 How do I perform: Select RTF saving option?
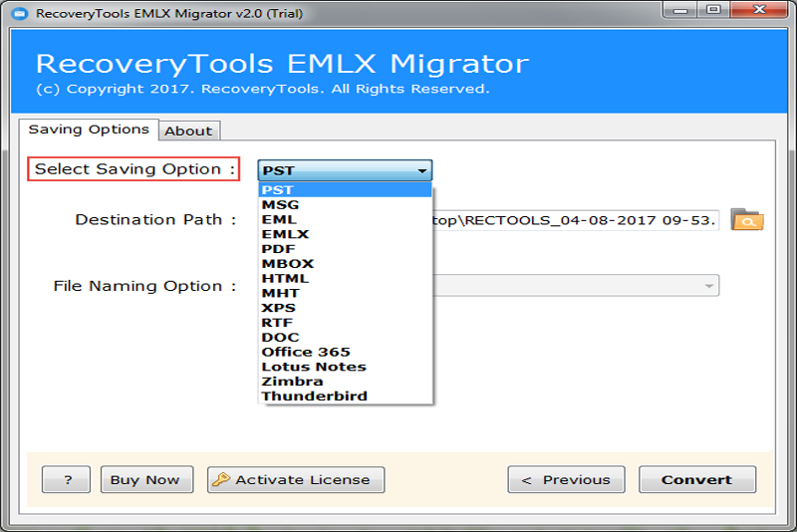[x=345, y=323]
